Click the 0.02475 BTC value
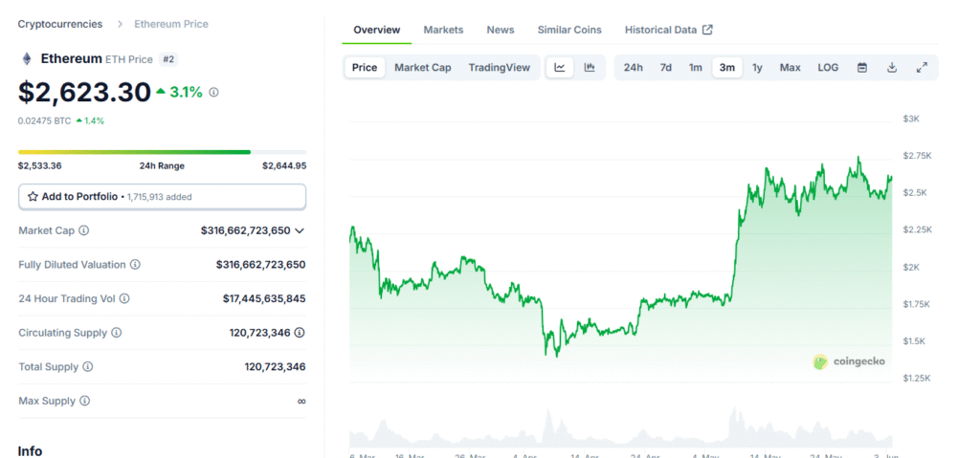 coord(44,121)
